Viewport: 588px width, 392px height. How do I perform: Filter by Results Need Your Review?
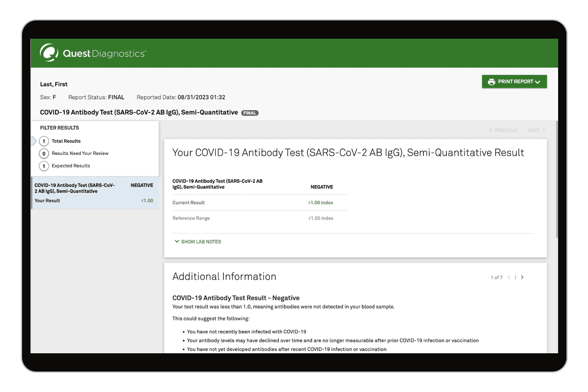point(80,153)
